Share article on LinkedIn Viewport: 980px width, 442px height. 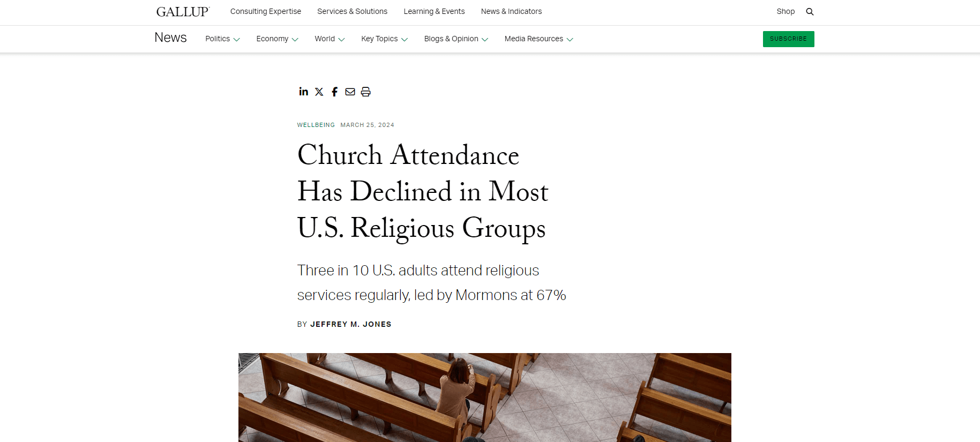[x=303, y=92]
